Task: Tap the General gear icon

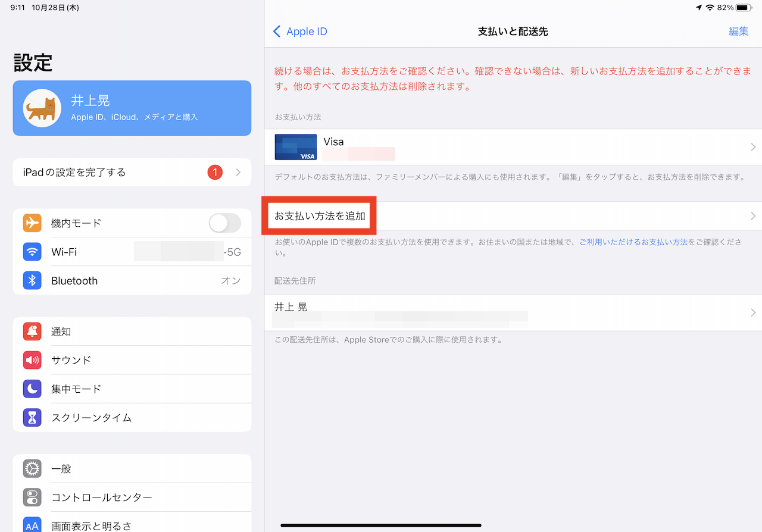Action: [x=32, y=468]
